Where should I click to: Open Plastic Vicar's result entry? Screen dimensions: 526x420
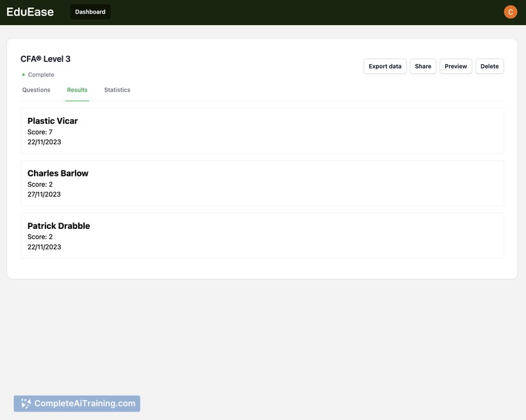tap(262, 131)
